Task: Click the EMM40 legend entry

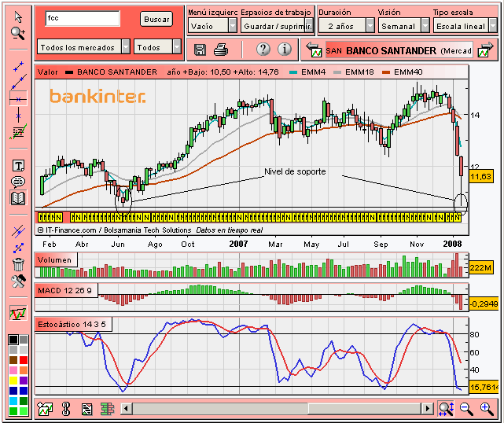Action: (403, 72)
